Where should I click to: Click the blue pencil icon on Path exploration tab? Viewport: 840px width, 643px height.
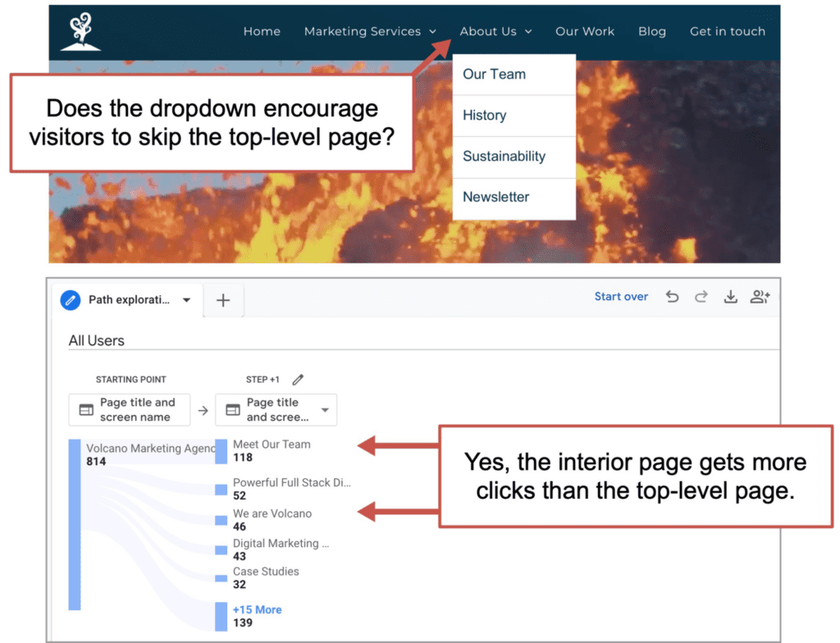click(71, 300)
